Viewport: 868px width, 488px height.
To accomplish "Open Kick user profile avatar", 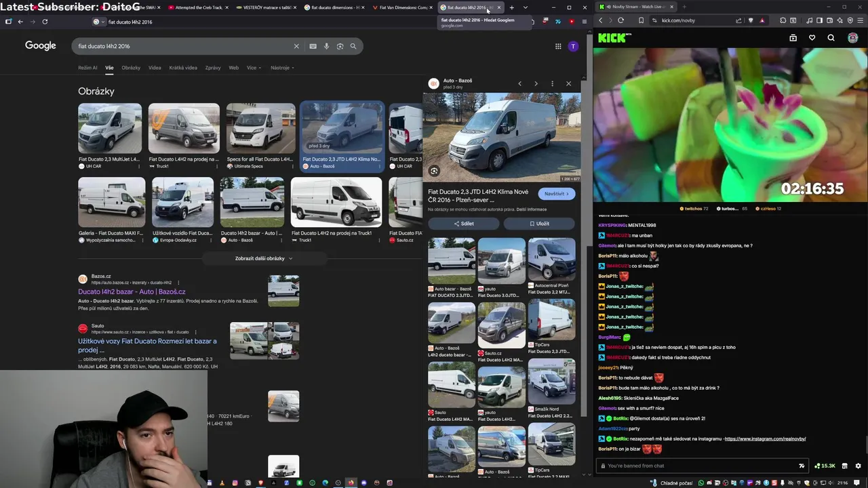I will point(852,38).
